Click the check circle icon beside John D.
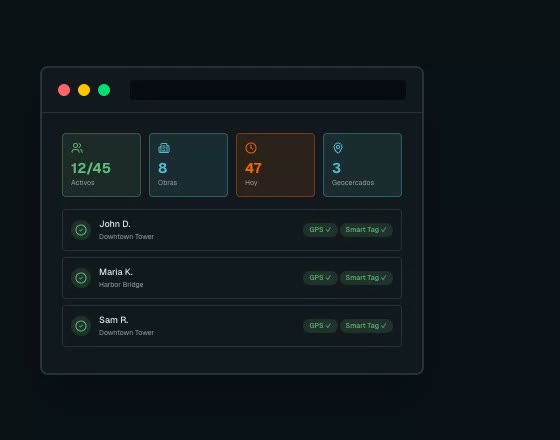 click(x=81, y=230)
